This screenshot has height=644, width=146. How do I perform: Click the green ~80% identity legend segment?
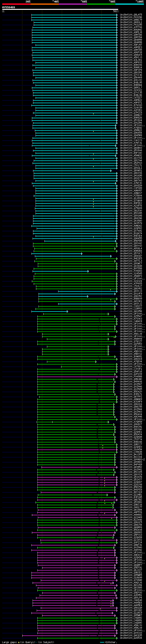(x=101, y=4)
